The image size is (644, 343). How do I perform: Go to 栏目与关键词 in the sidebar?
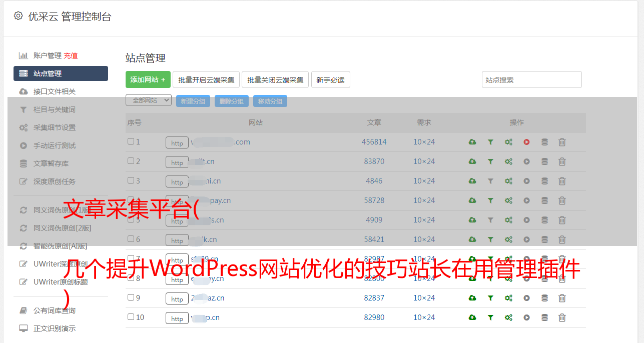54,109
